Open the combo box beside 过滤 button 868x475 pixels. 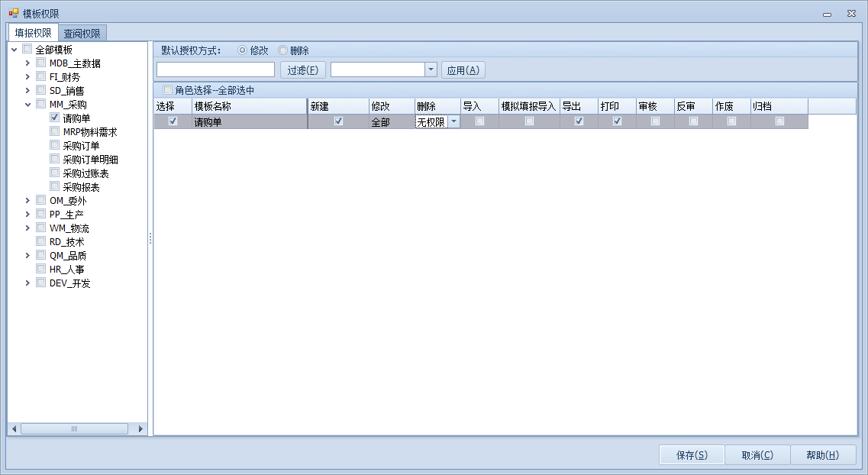pos(431,69)
